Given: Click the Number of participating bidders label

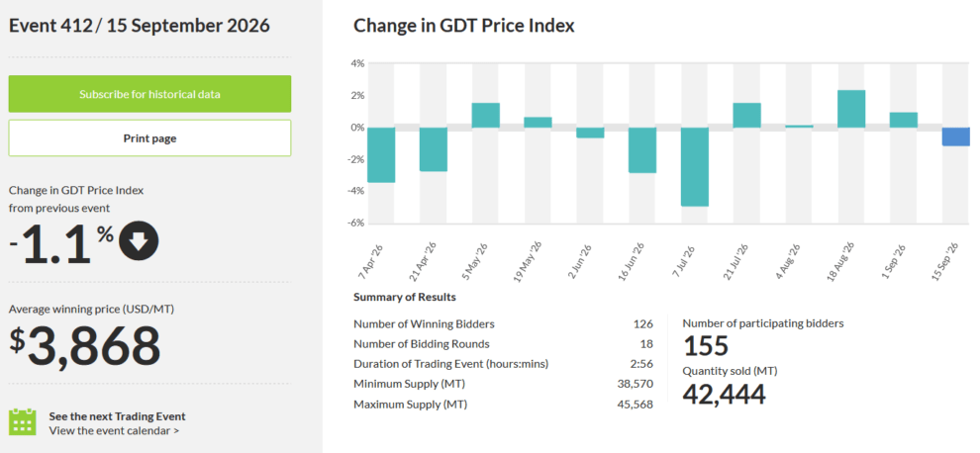Looking at the screenshot, I should click(763, 323).
